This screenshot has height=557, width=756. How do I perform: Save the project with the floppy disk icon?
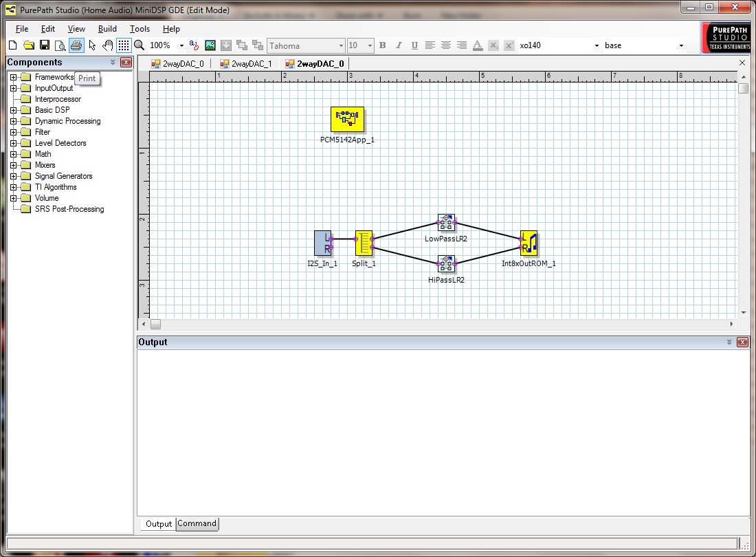pyautogui.click(x=45, y=45)
